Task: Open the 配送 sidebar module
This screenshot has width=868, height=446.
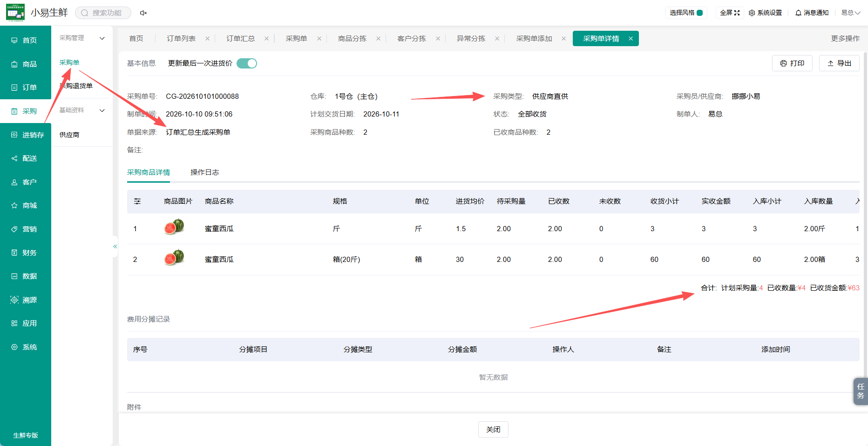Action: tap(25, 158)
